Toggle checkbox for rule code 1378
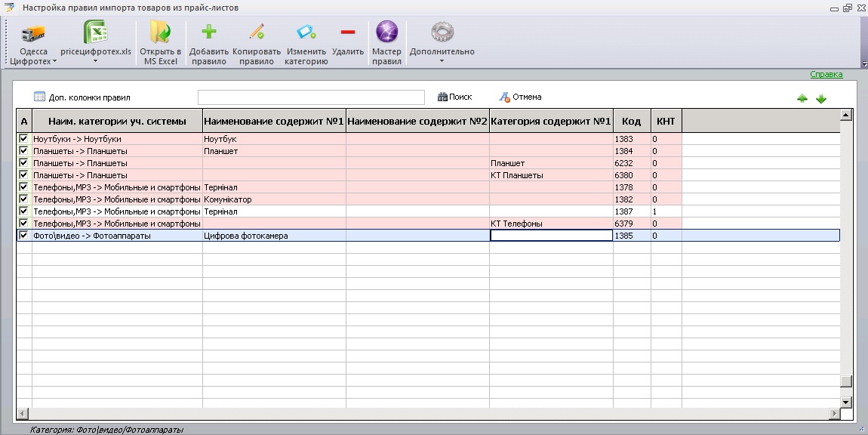 coord(23,187)
